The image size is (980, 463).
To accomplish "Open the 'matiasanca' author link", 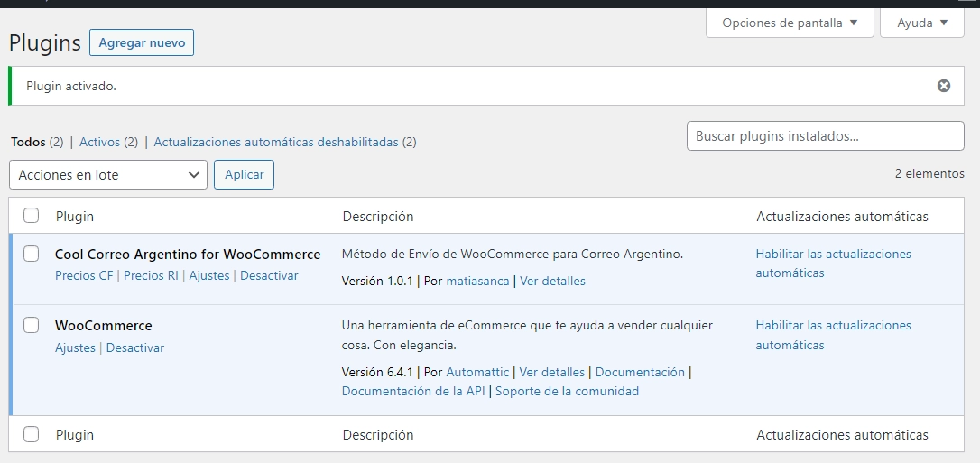I will pyautogui.click(x=477, y=281).
